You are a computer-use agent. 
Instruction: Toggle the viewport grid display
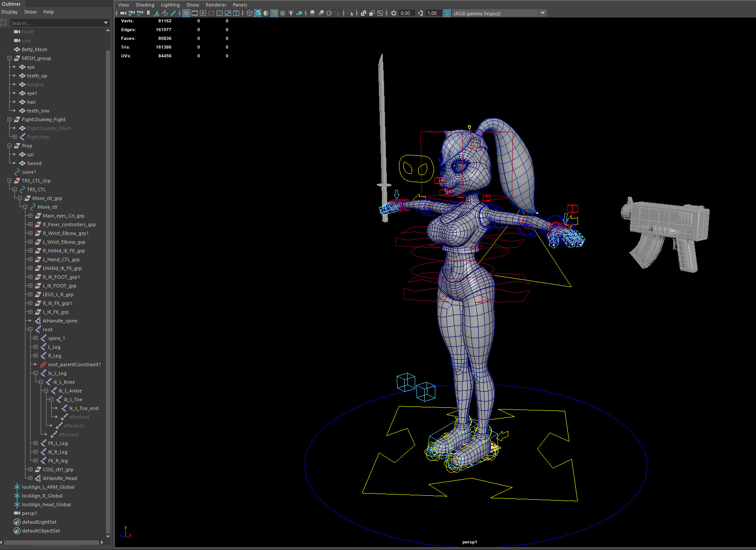[186, 13]
